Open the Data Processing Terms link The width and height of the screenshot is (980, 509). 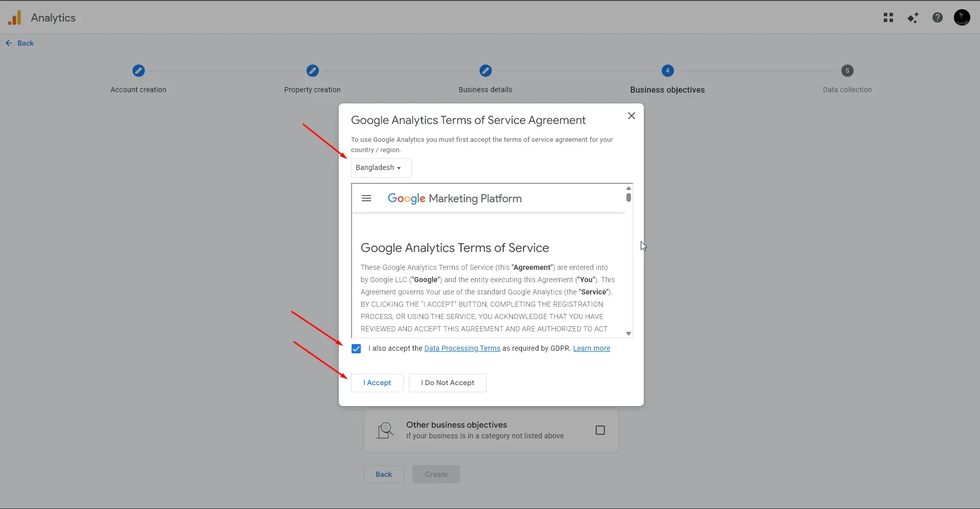tap(462, 349)
